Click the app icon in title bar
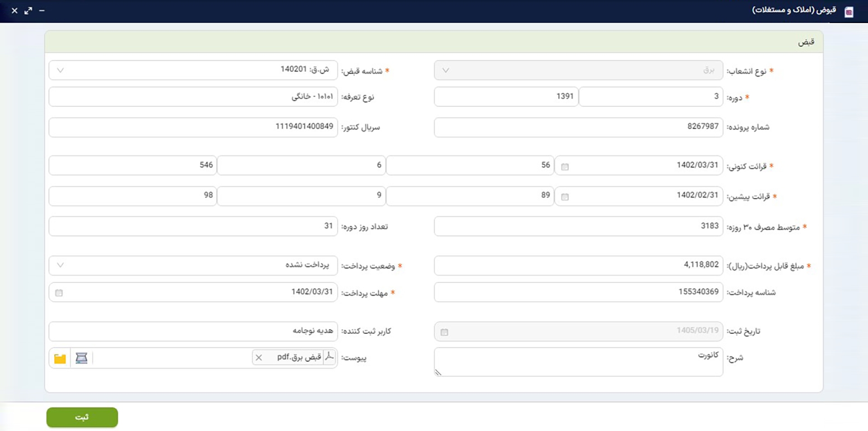Viewport: 868px width, 431px height. click(849, 12)
